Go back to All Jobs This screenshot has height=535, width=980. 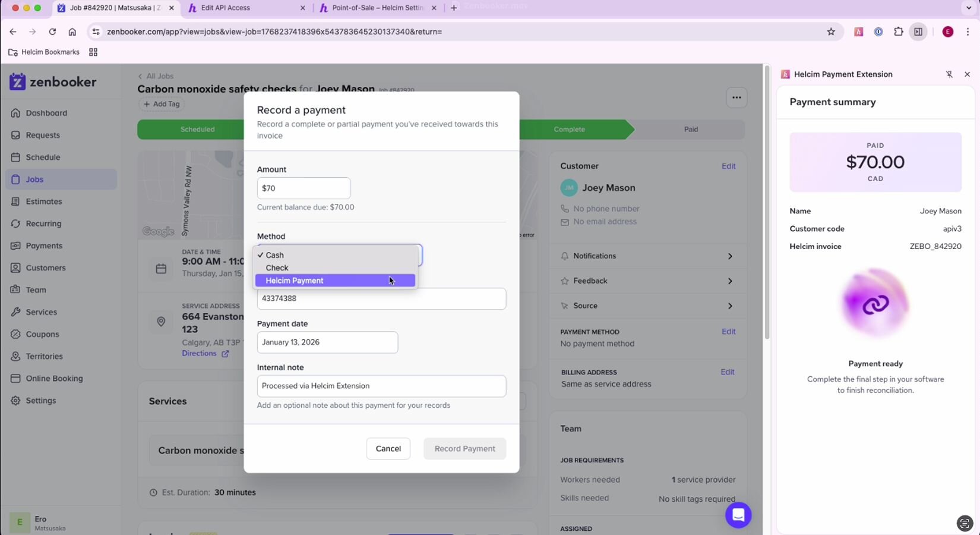[x=156, y=76]
